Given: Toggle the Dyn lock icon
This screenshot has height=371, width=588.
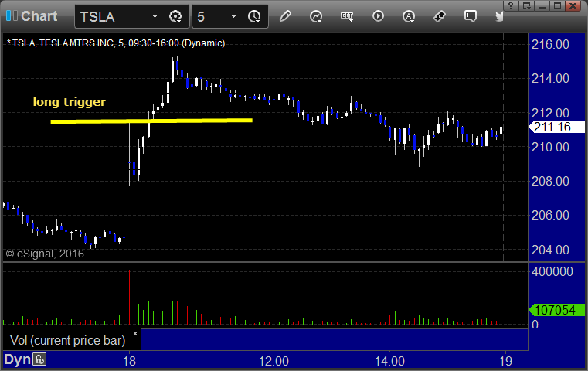Looking at the screenshot, I should tap(39, 359).
